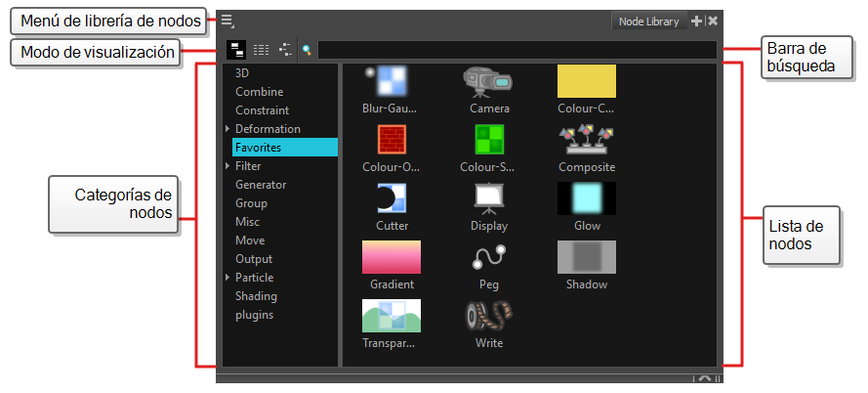Image resolution: width=868 pixels, height=393 pixels.
Task: Select the Favorites category
Action: point(285,147)
